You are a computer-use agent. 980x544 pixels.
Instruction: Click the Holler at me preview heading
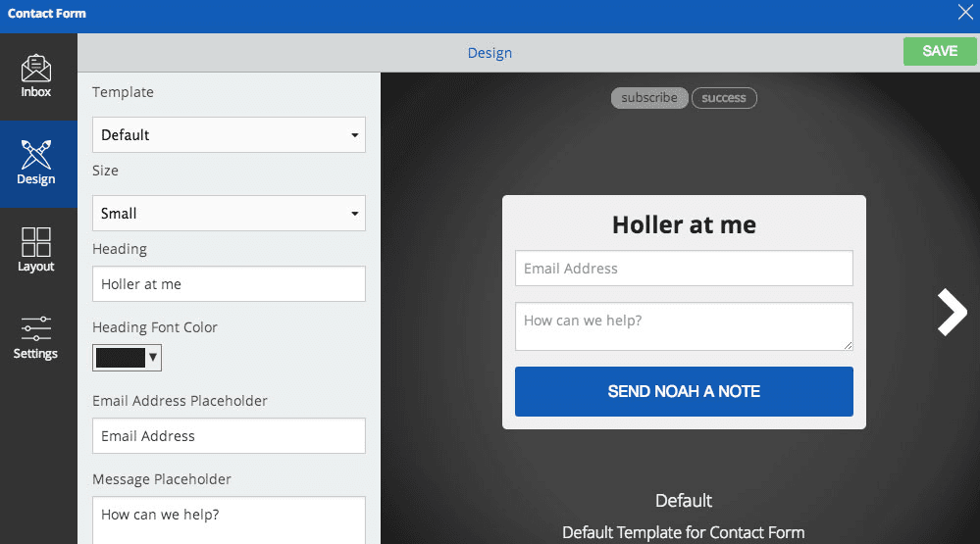pyautogui.click(x=684, y=224)
